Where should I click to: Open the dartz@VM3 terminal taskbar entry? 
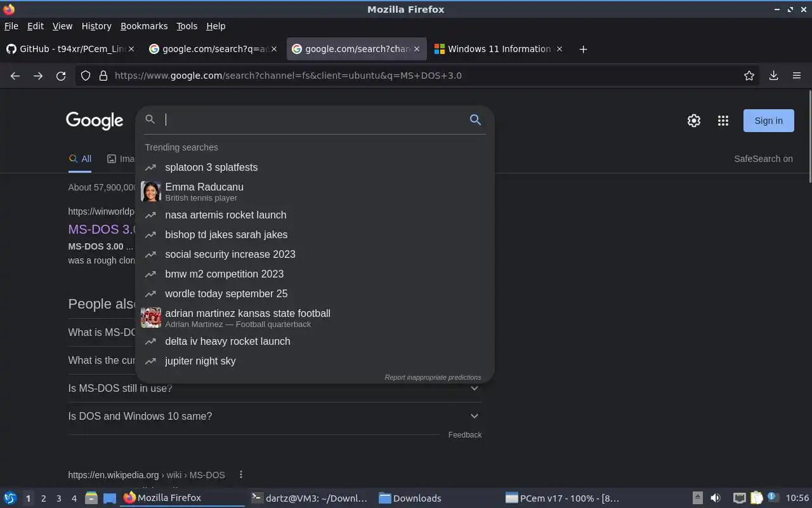(310, 498)
